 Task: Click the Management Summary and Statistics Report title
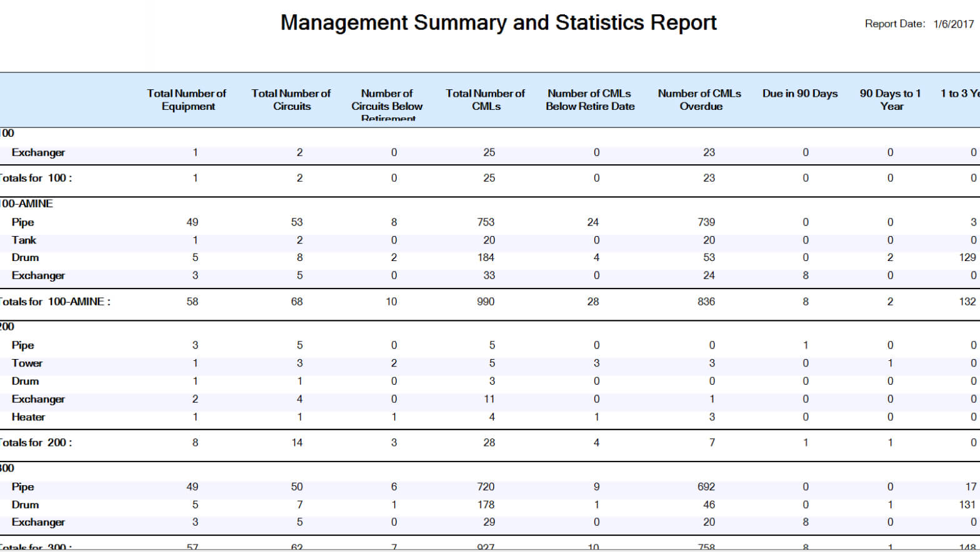tap(498, 22)
